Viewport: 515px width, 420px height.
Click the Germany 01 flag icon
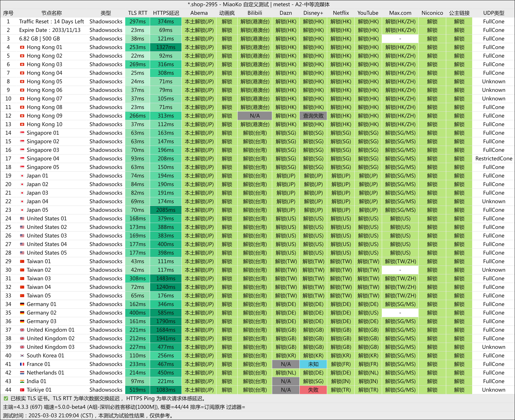tap(22, 304)
